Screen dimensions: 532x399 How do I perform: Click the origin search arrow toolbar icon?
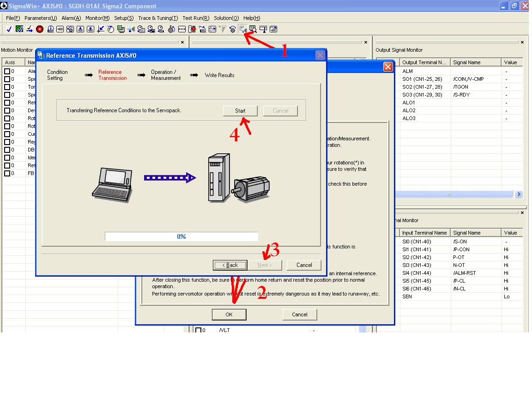point(101,29)
